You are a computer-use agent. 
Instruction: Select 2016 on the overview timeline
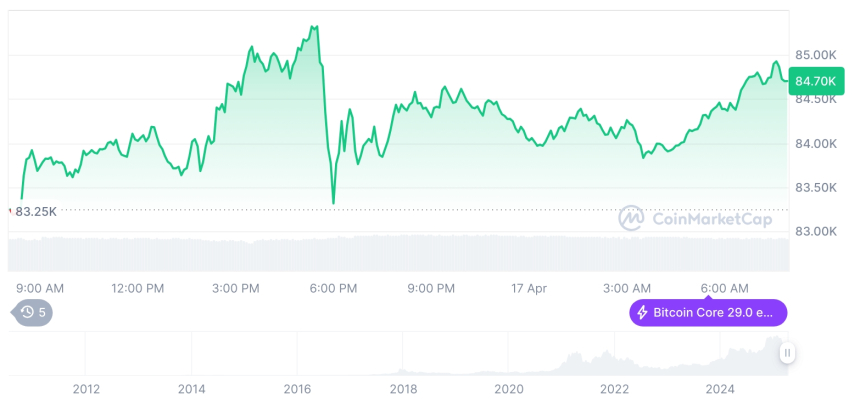[297, 388]
